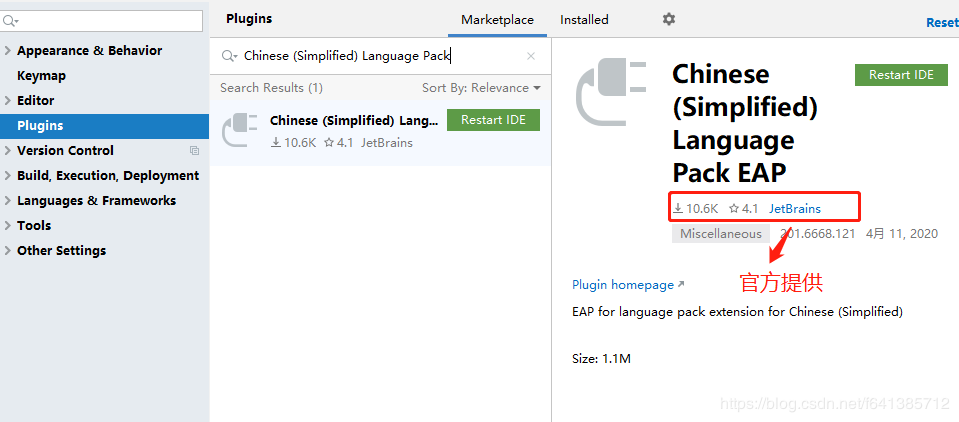The image size is (959, 422).
Task: Click Restart IDE in plugin details pane
Action: tap(901, 75)
